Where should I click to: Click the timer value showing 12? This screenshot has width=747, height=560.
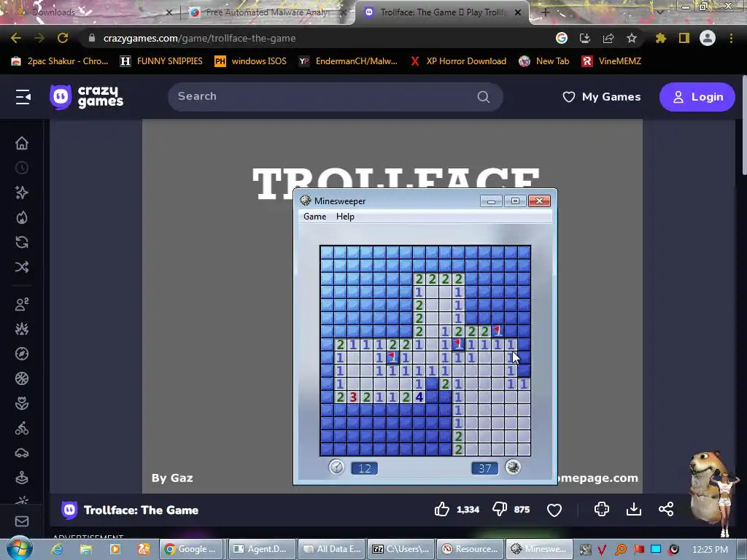365,468
